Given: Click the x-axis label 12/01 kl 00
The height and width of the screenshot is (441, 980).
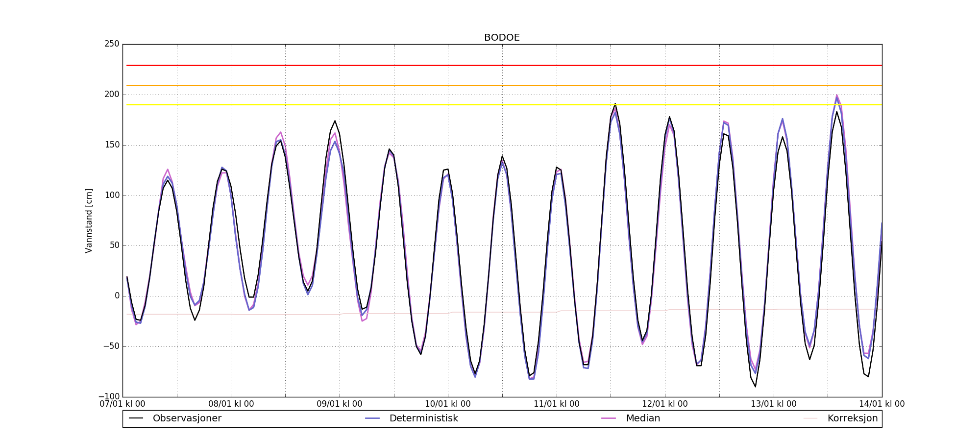Looking at the screenshot, I should (665, 404).
